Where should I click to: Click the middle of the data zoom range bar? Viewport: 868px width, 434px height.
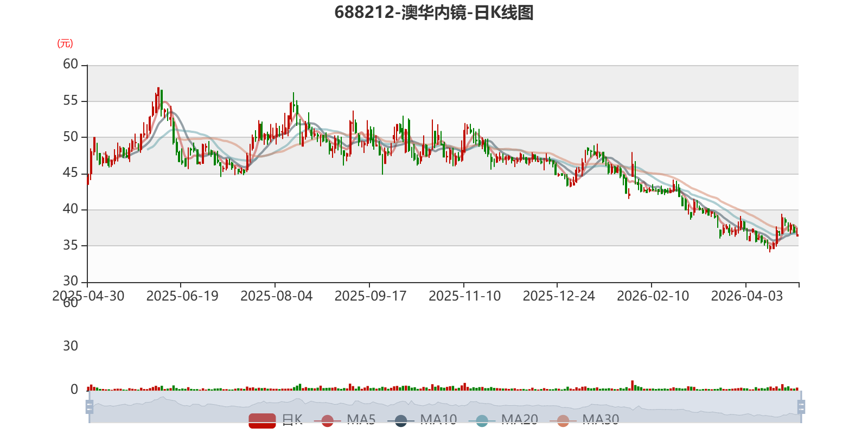(x=445, y=407)
